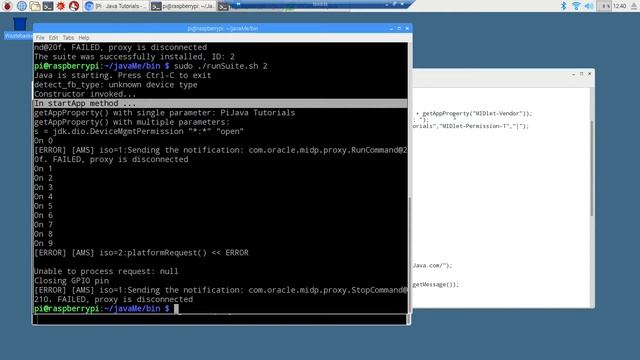Click 'The suite was successfully installed' line
Screen dimensions: 640x360
[x=134, y=56]
